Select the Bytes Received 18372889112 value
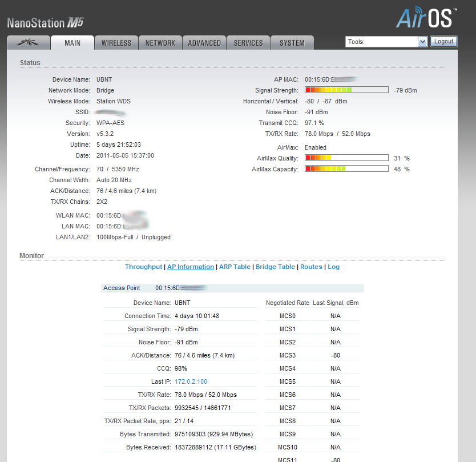The width and height of the screenshot is (476, 462). coord(216,447)
